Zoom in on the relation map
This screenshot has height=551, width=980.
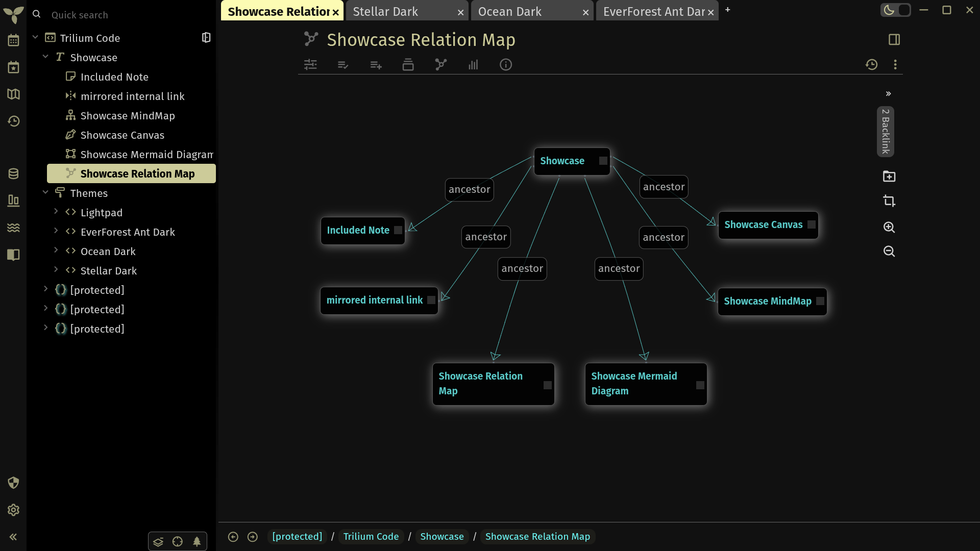889,227
